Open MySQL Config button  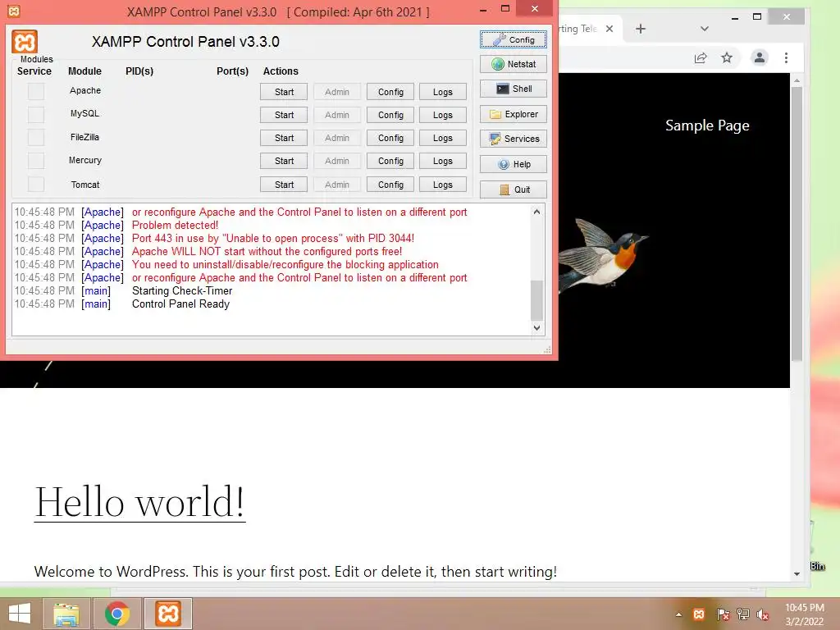click(390, 115)
